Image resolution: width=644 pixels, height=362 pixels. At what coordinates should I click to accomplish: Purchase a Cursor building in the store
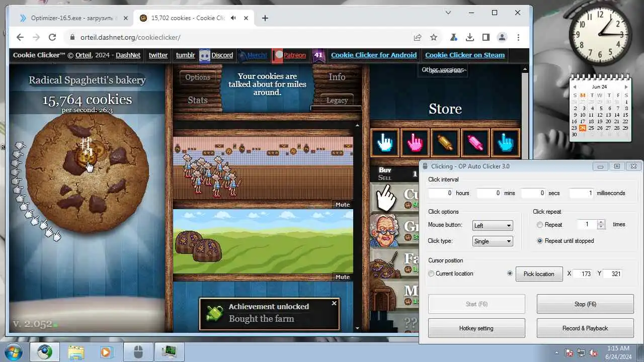point(395,198)
